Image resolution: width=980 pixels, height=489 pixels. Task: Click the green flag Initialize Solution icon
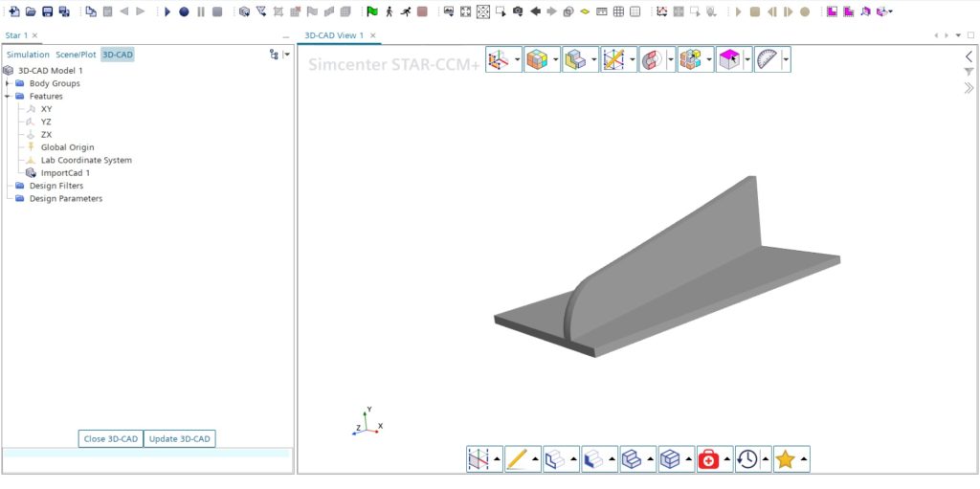372,11
